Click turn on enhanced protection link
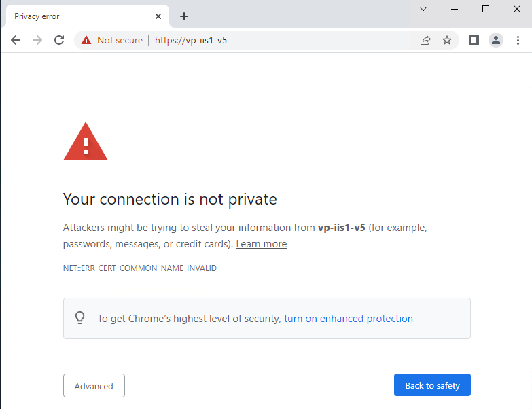Image resolution: width=532 pixels, height=409 pixels. point(348,319)
